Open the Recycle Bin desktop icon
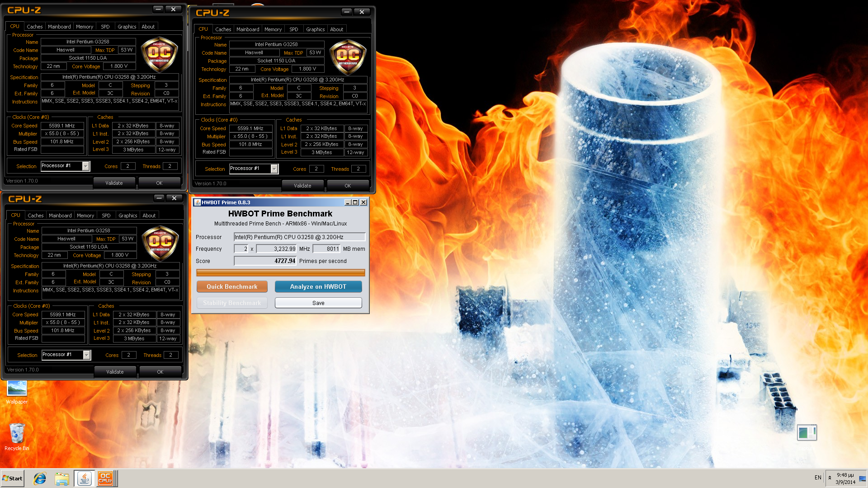Screen dimensions: 868x488 tap(17, 436)
